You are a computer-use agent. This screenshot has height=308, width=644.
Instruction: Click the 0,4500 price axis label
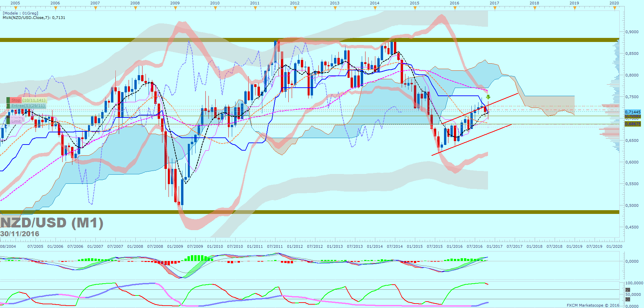[632, 227]
